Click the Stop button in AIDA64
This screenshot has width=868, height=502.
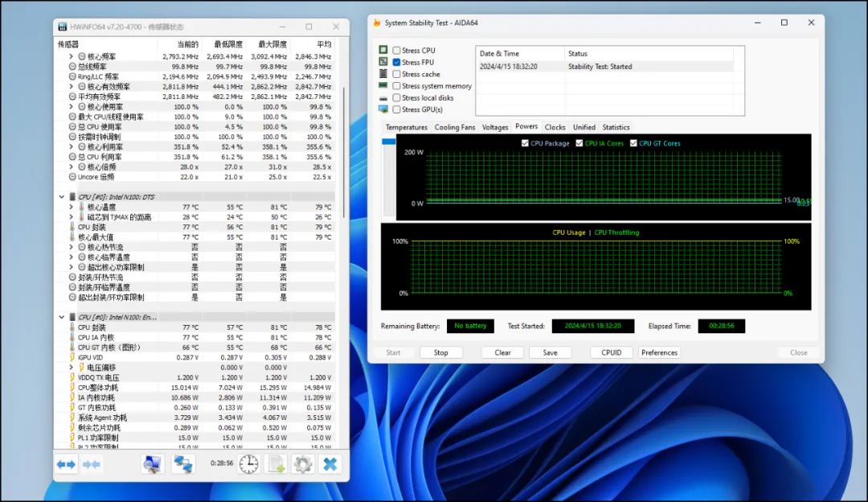coord(440,352)
